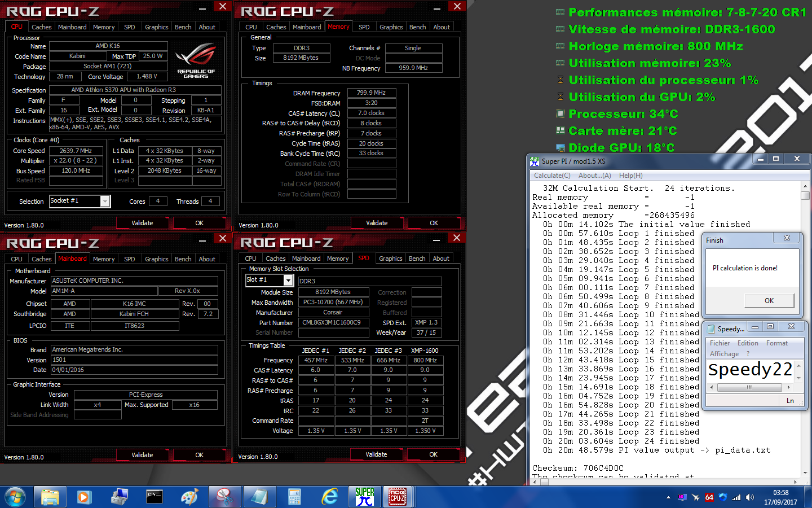
Task: Click the XMP 1.3 SPD Ext. value
Action: [x=426, y=322]
